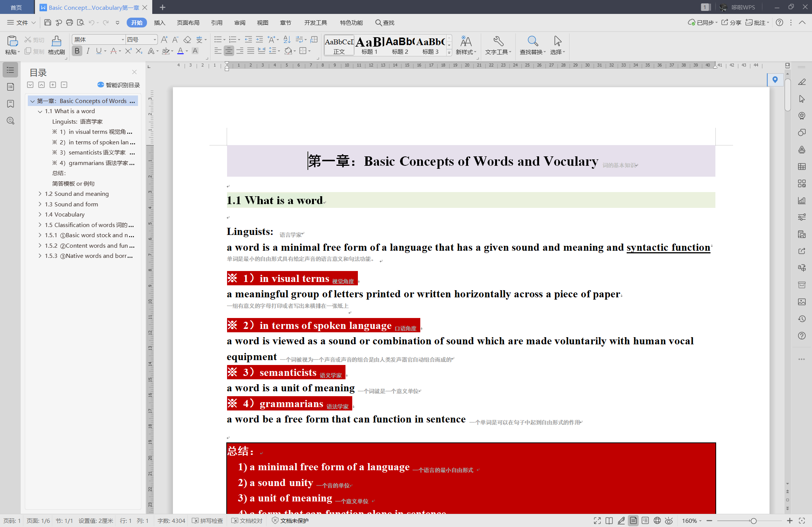Toggle Italic formatting
812x527 pixels.
coord(88,51)
